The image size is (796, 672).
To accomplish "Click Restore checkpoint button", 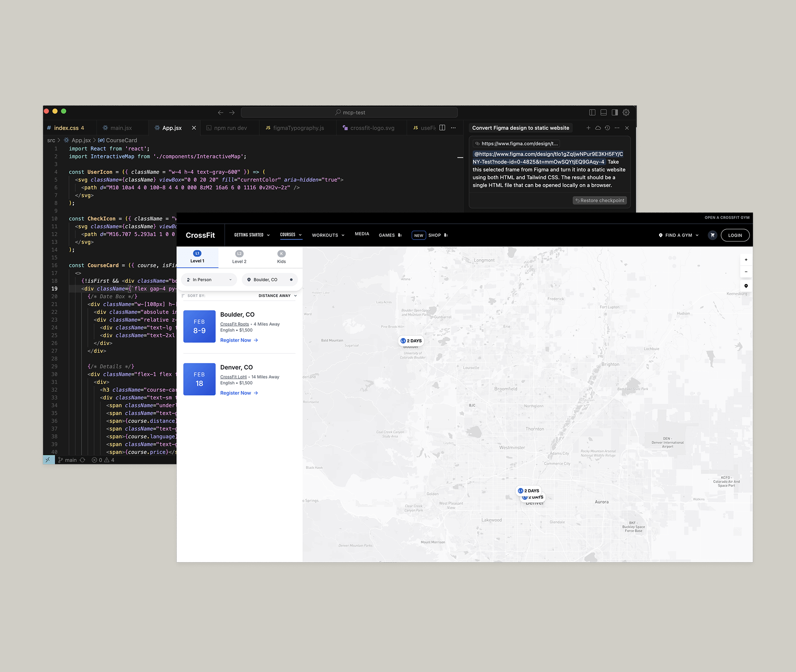I will (600, 201).
